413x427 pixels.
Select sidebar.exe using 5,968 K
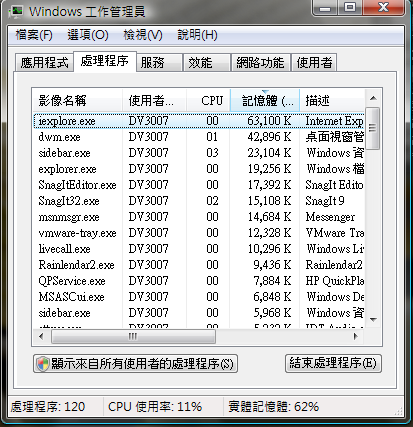[199, 313]
